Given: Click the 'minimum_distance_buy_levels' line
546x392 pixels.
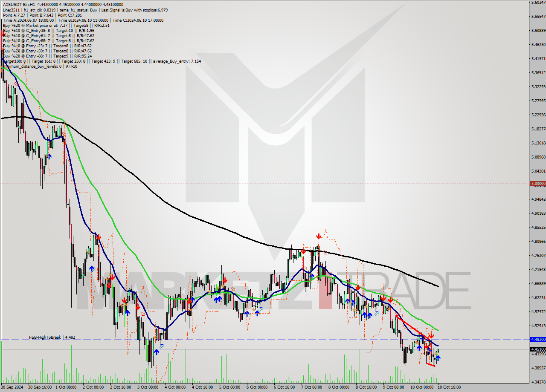Looking at the screenshot, I should pyautogui.click(x=40, y=66).
